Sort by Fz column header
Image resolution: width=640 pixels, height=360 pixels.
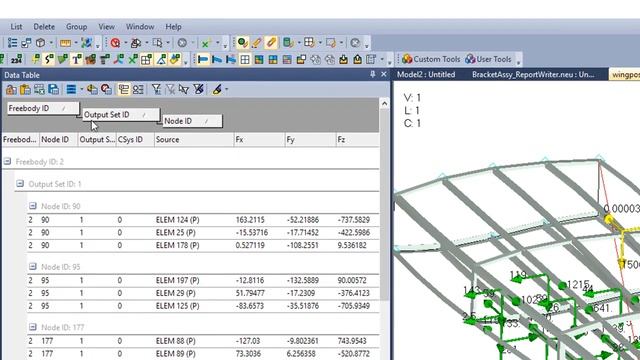(x=357, y=140)
